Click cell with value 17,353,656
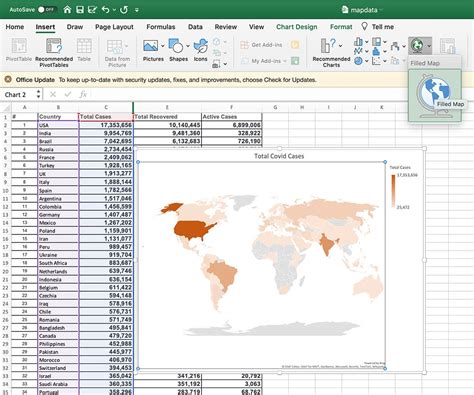The width and height of the screenshot is (474, 395). point(106,125)
